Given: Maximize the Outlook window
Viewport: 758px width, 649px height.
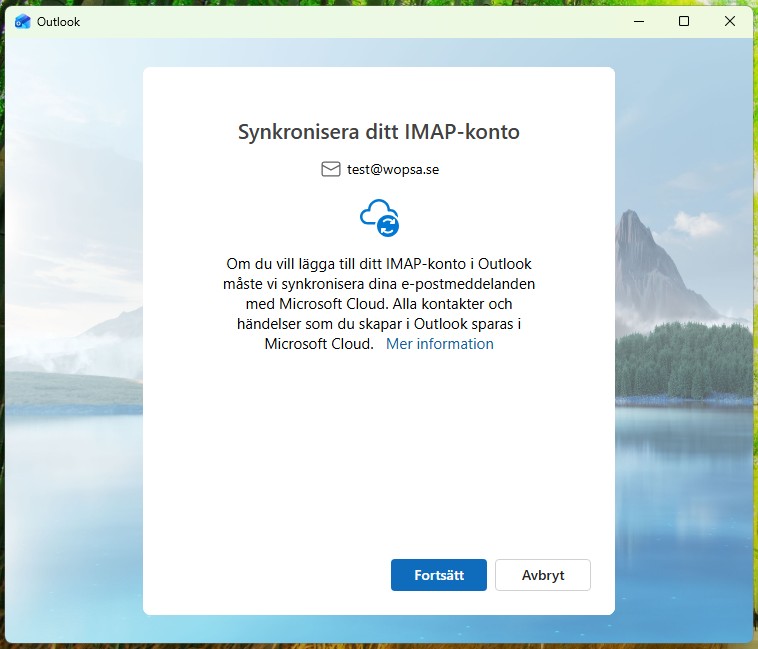Looking at the screenshot, I should (684, 21).
